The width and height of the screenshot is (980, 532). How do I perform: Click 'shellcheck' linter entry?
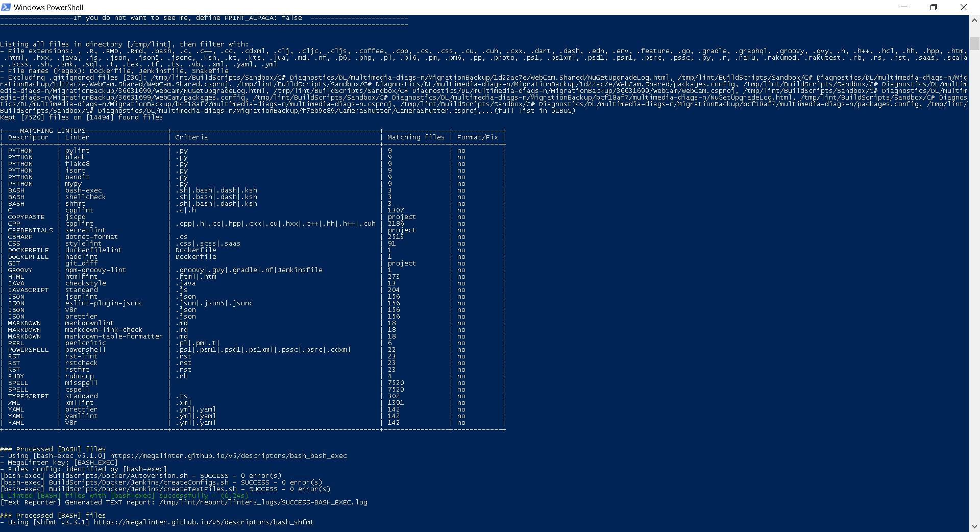pyautogui.click(x=85, y=197)
